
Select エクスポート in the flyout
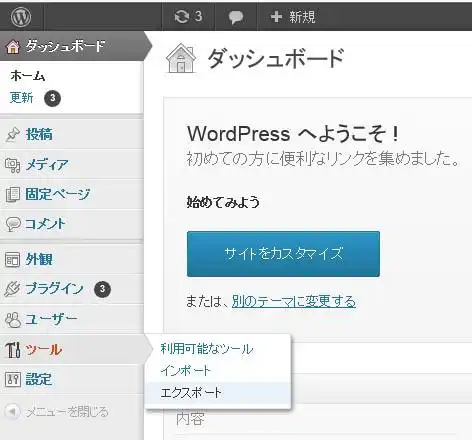click(x=191, y=393)
